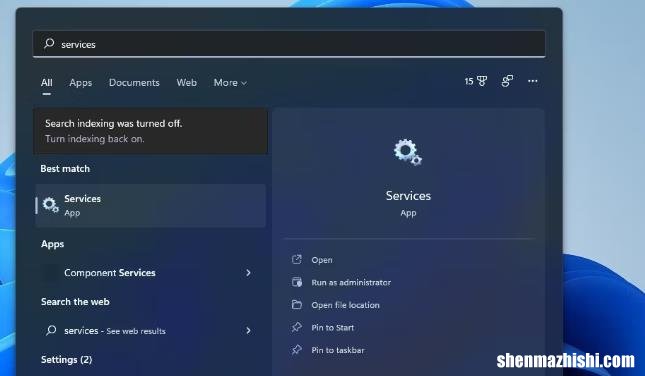Switch to the Web tab

(186, 83)
